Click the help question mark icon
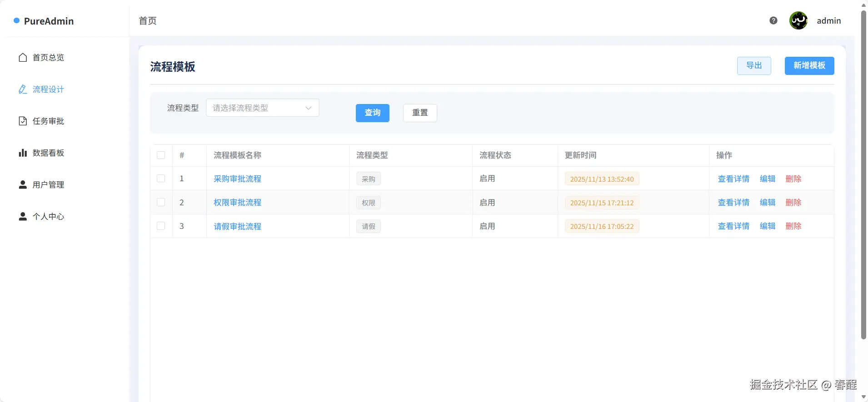This screenshot has height=402, width=868. 773,20
